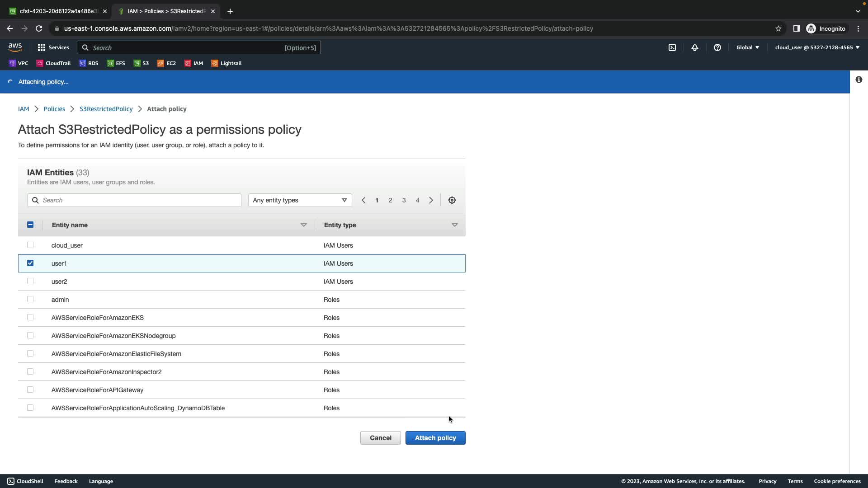
Task: Expand the Global region dropdown
Action: [x=747, y=47]
